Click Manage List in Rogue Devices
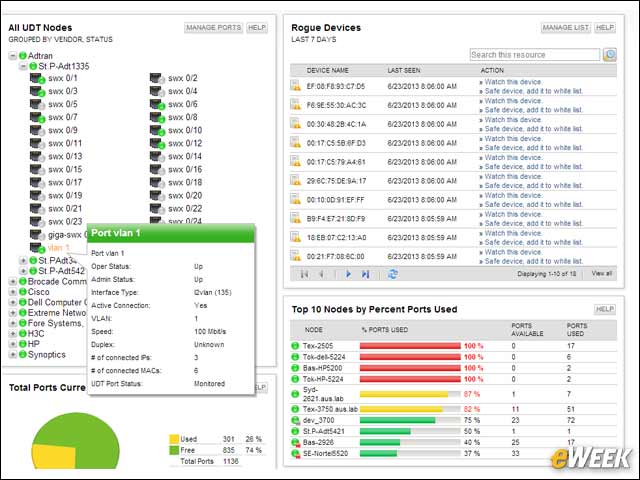Image resolution: width=640 pixels, height=480 pixels. pyautogui.click(x=566, y=28)
